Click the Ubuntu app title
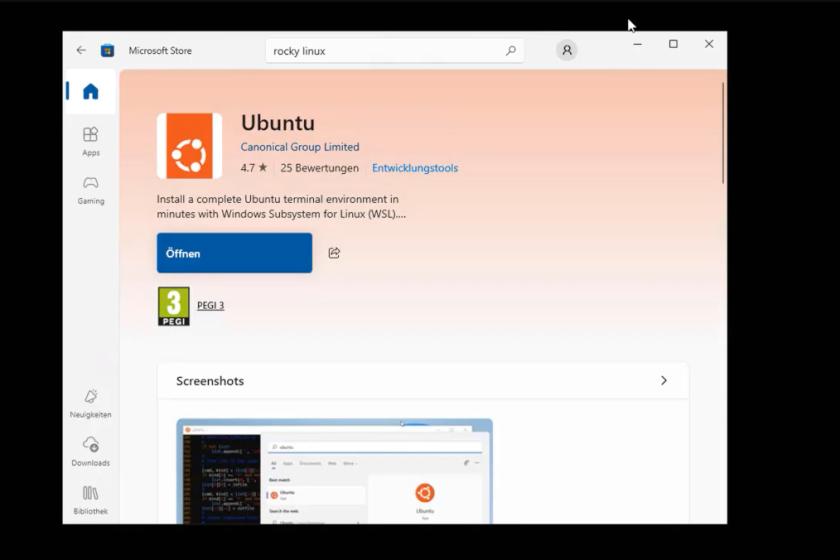The image size is (840, 560). pyautogui.click(x=278, y=123)
